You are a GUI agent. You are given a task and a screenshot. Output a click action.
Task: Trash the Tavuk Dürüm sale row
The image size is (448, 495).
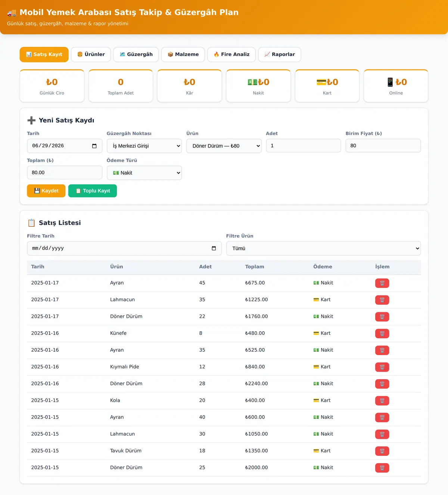coord(382,451)
